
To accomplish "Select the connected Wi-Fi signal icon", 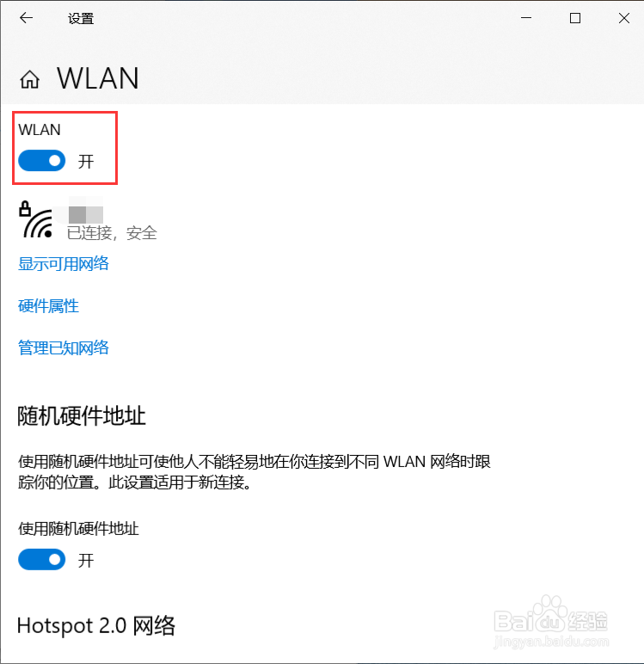I will click(37, 222).
